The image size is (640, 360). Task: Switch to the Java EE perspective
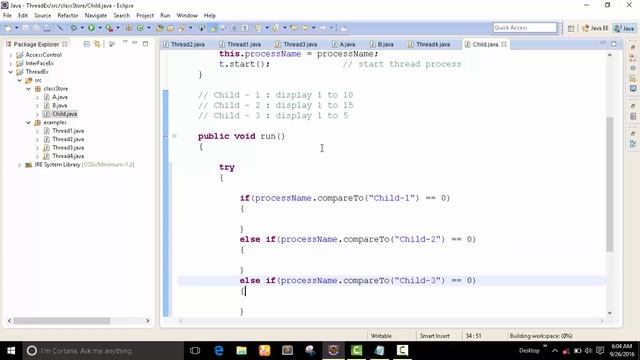point(595,28)
